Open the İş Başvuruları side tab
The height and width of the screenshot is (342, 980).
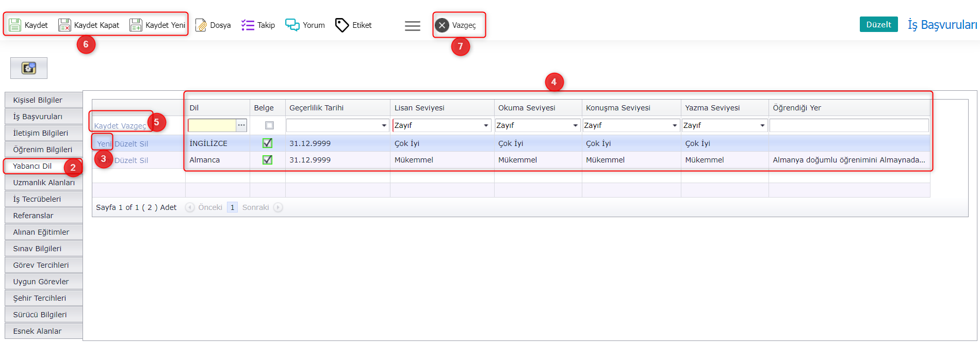(x=44, y=117)
